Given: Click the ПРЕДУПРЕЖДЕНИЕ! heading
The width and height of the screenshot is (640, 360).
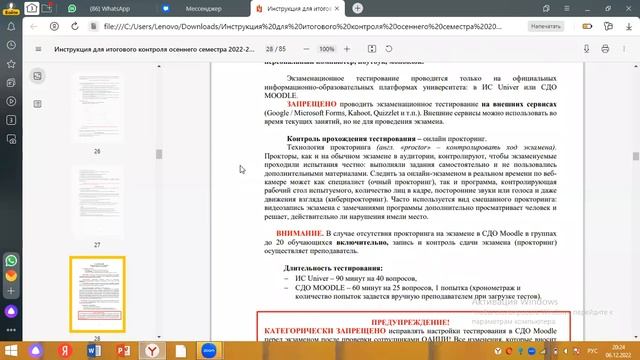Looking at the screenshot, I should 410,322.
